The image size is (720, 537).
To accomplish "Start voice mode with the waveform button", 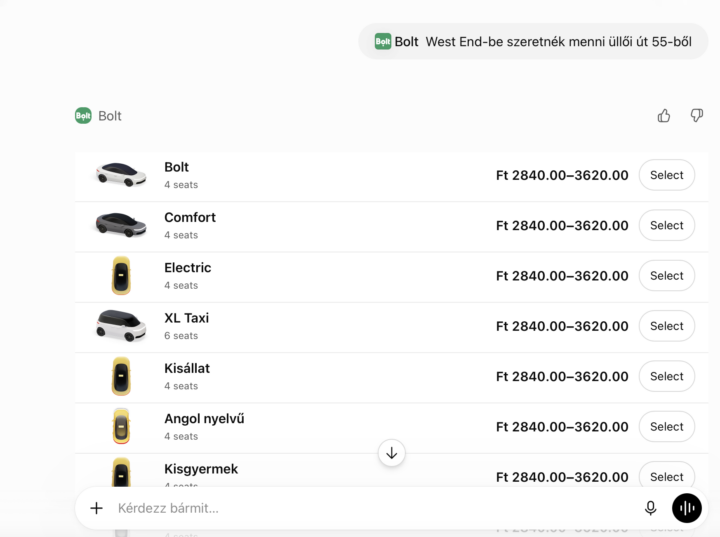I will 687,508.
